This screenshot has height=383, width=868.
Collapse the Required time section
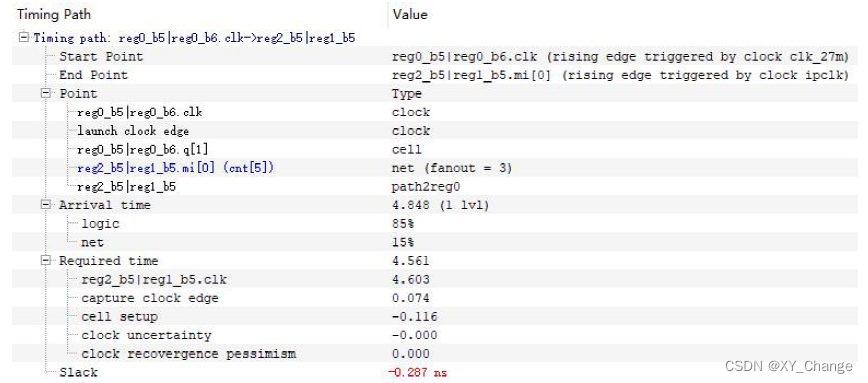[46, 261]
